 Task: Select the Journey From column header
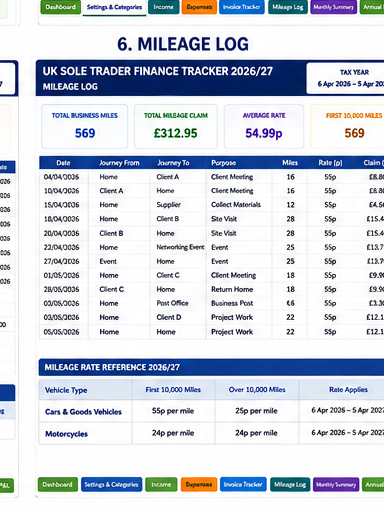click(x=119, y=163)
